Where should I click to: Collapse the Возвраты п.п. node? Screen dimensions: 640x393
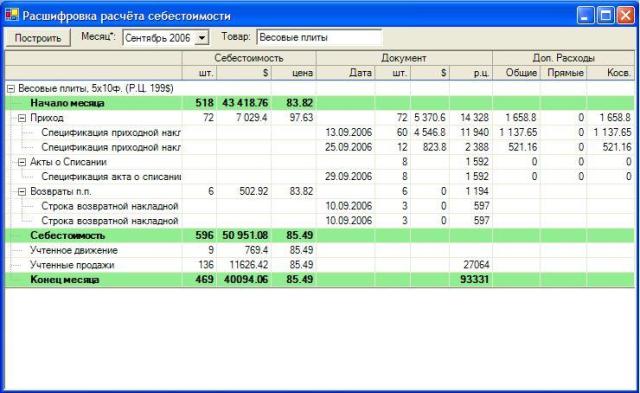(22, 191)
